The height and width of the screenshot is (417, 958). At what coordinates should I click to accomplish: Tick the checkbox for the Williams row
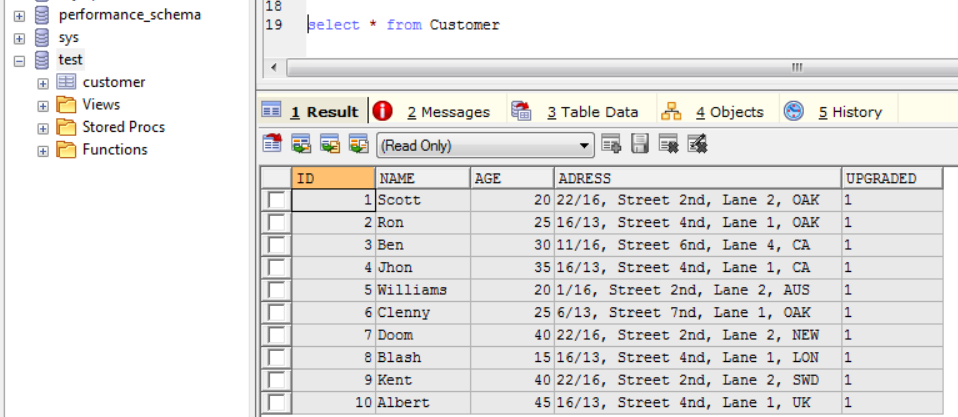(276, 290)
